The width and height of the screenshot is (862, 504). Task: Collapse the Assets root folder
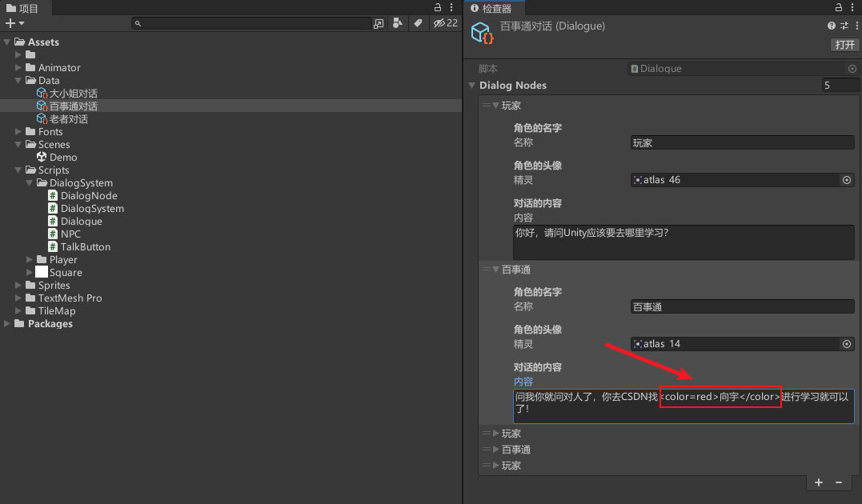[7, 42]
